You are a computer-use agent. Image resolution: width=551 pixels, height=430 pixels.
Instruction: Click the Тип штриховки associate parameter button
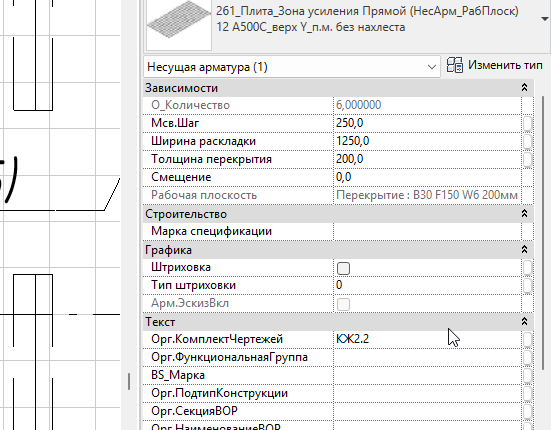527,285
